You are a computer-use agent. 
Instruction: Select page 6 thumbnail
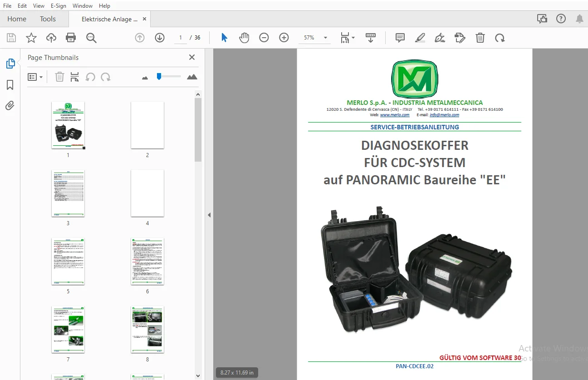pos(147,261)
